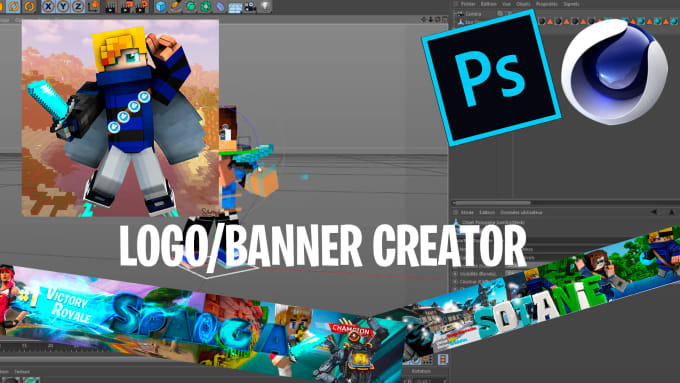Click the Attribute Manager back arrow
This screenshot has height=383, width=680.
(x=654, y=212)
